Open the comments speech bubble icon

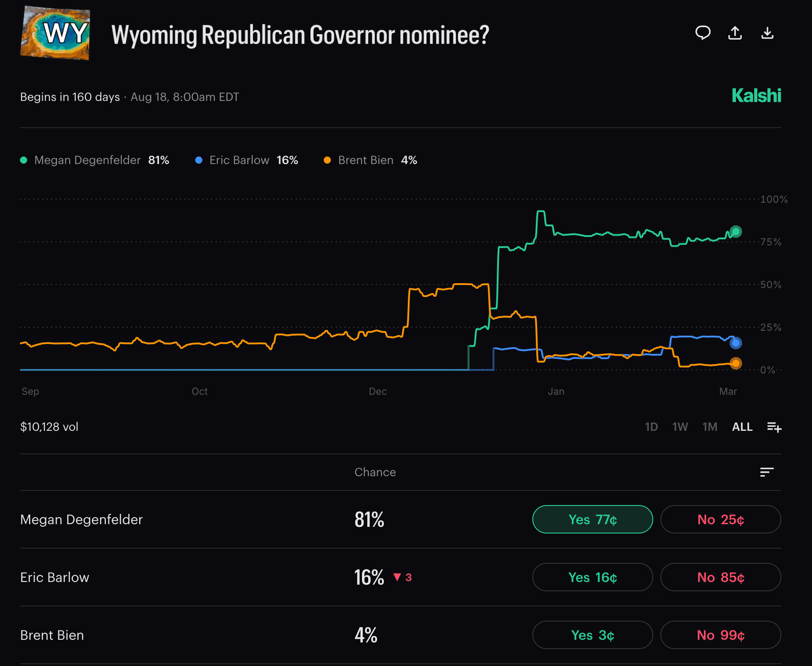(703, 33)
